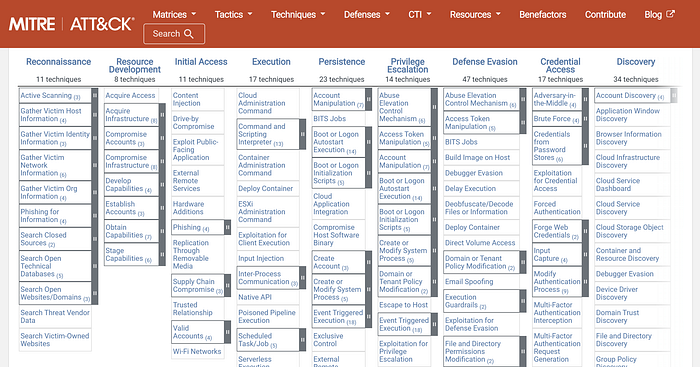Expand sub-techniques handle for Gather Victim Host Information
The width and height of the screenshot is (700, 367).
(x=95, y=115)
